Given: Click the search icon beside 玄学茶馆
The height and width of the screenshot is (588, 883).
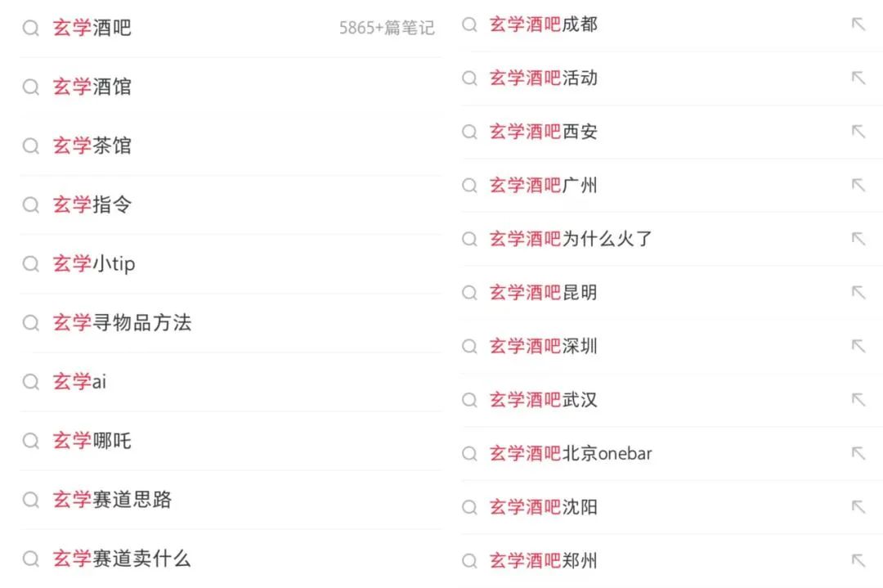Looking at the screenshot, I should 31,146.
